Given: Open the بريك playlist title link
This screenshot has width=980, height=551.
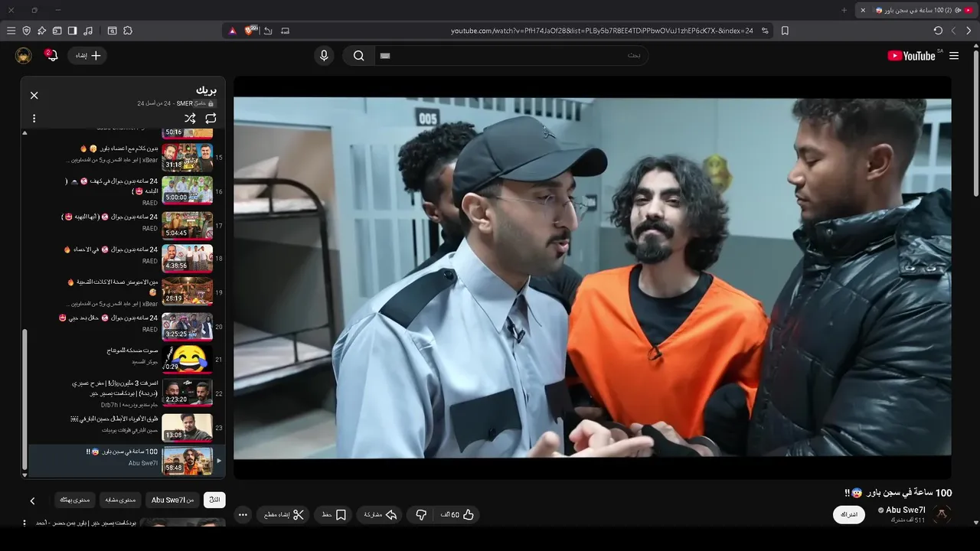Looking at the screenshot, I should [x=206, y=90].
